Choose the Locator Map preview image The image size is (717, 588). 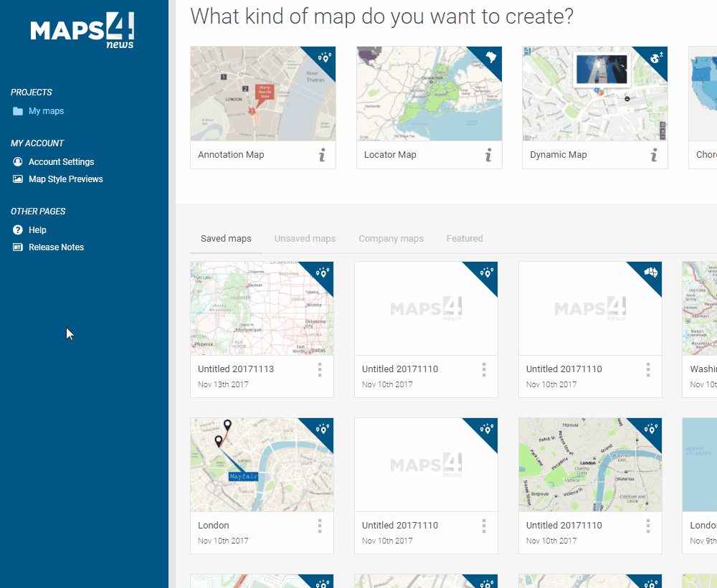tap(429, 94)
